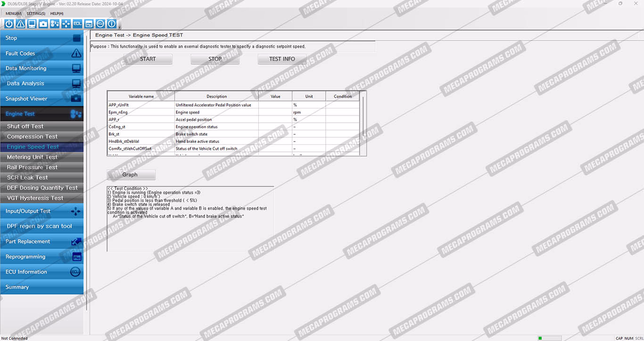This screenshot has width=644, height=341.
Task: Select Engine Speed Test in the sidebar
Action: coord(42,147)
